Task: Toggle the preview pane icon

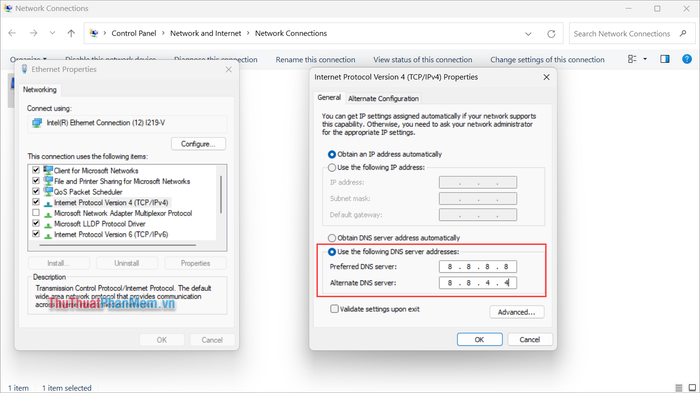Action: coord(665,59)
